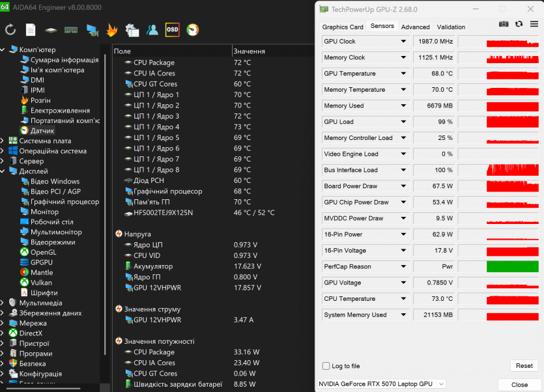Open the OSD panel toolbar icon
This screenshot has height=392, width=544.
172,29
